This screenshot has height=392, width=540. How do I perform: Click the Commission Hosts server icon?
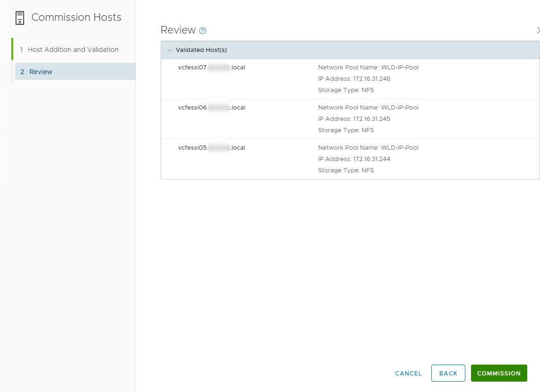(19, 18)
